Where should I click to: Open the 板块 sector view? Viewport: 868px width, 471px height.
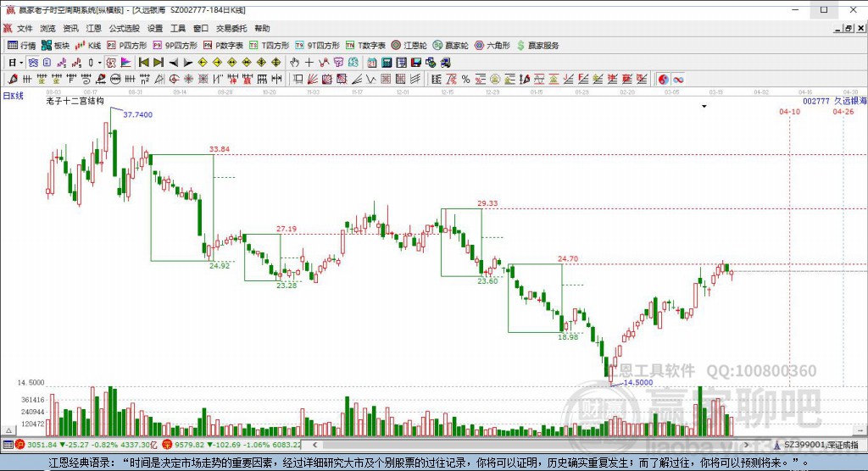tap(55, 46)
